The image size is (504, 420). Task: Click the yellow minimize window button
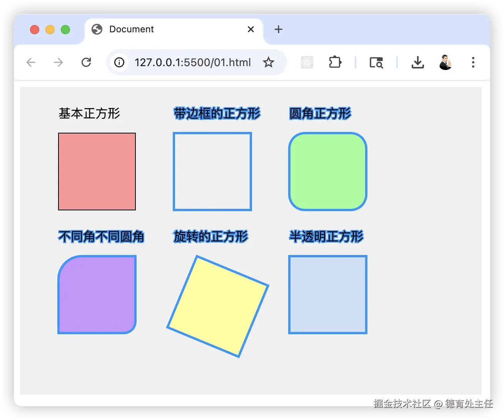pyautogui.click(x=50, y=30)
